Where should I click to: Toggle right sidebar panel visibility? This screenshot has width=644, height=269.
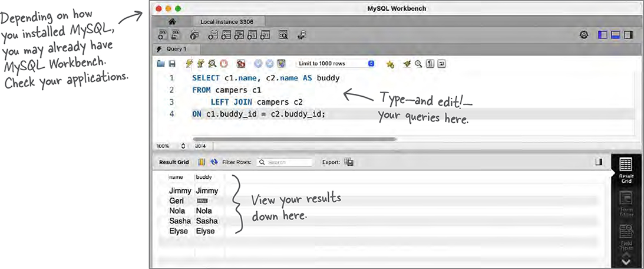pyautogui.click(x=628, y=35)
